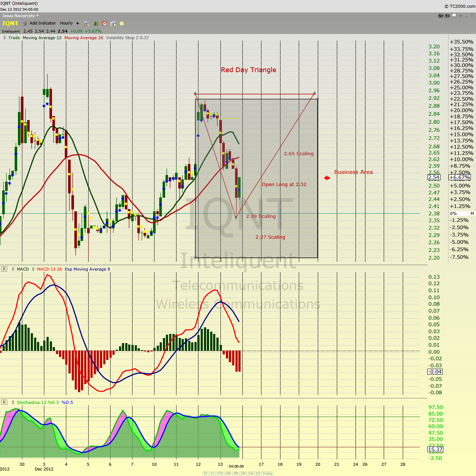Set time range to YTD
The image size is (476, 476).
point(220,473)
